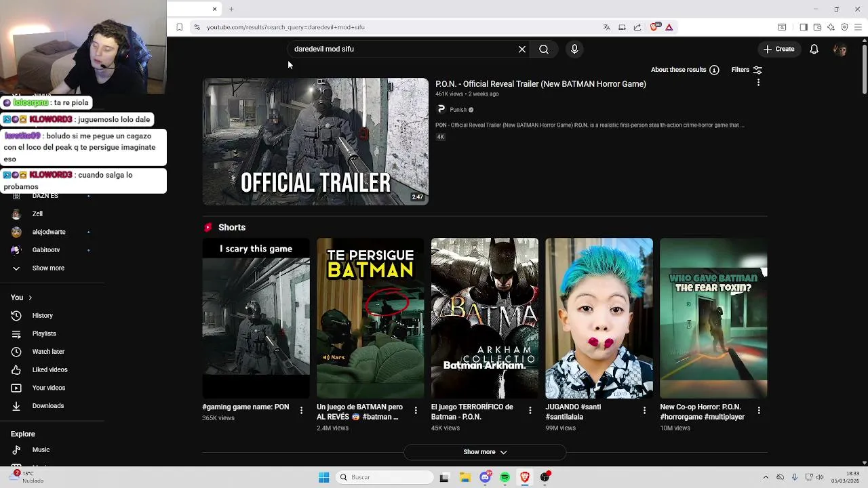Close the current browser tab
Image resolution: width=868 pixels, height=488 pixels.
coord(214,9)
